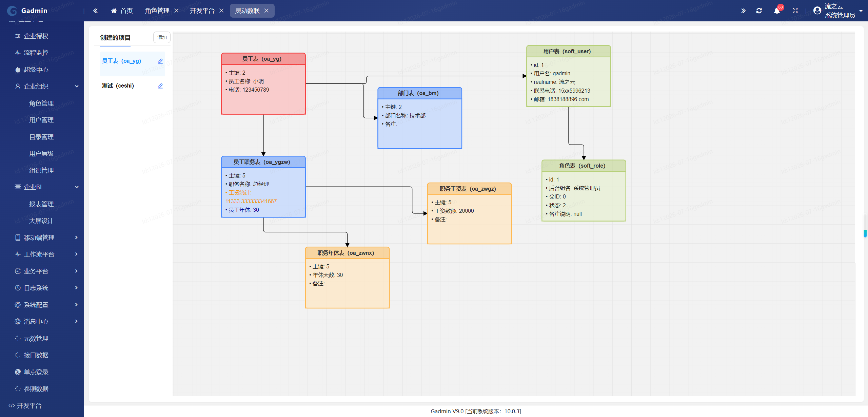Expand the 日志系统 menu chevron
868x417 pixels.
(x=77, y=288)
